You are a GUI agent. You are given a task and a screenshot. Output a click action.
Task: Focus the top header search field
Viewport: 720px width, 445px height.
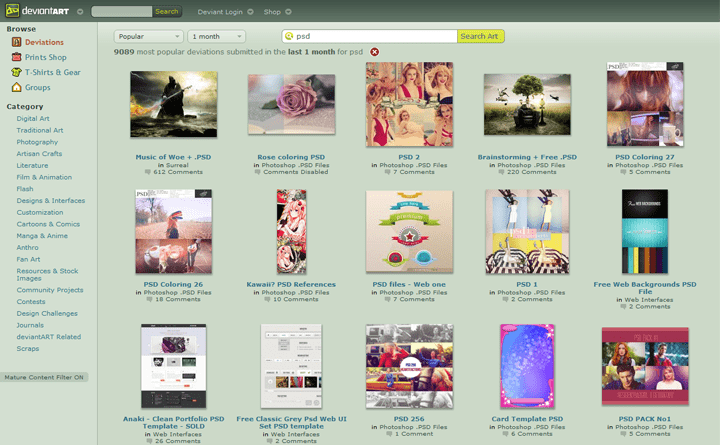[122, 11]
